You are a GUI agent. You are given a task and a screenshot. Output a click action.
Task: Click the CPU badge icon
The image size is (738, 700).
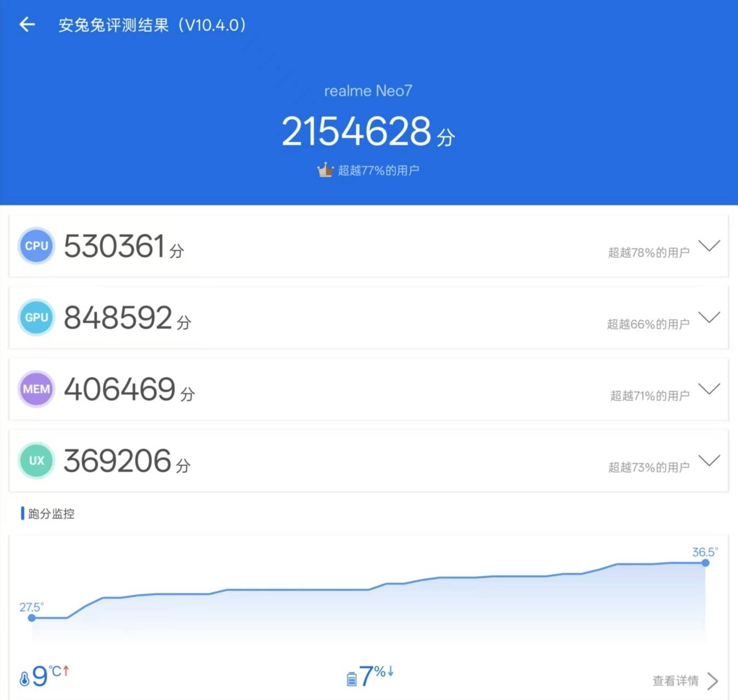[37, 246]
